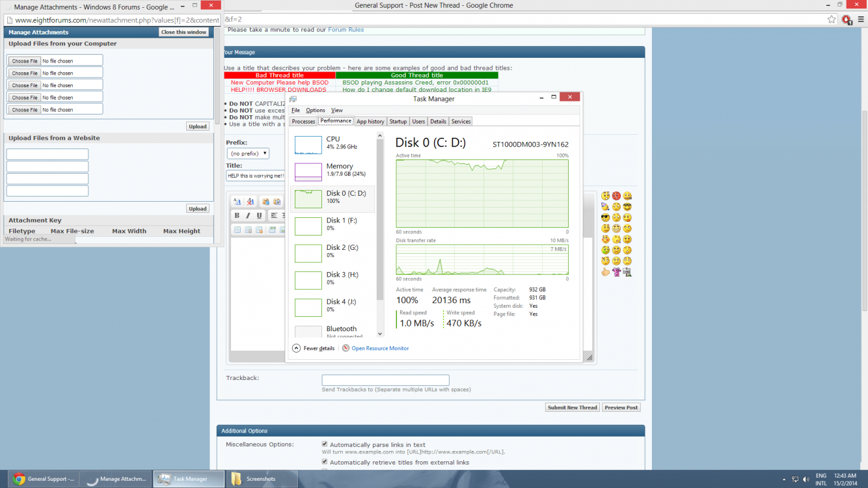
Task: Open the Forum Rules link
Action: coord(346,30)
